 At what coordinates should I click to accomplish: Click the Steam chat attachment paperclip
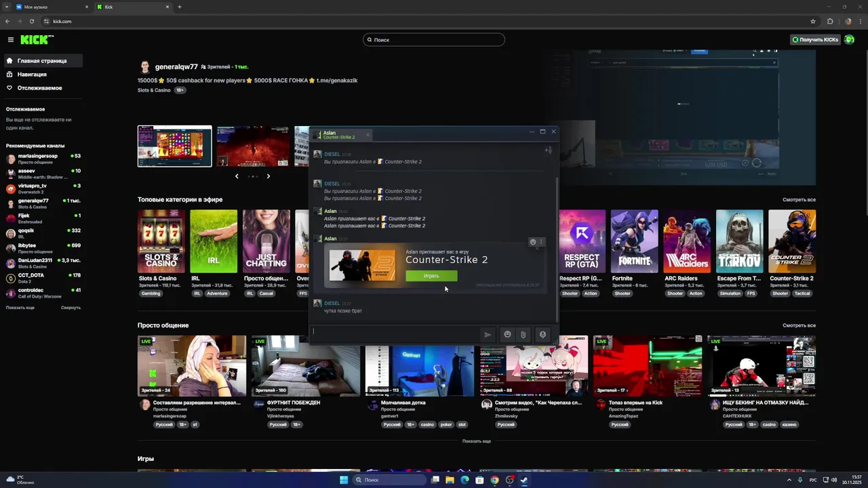click(x=524, y=334)
